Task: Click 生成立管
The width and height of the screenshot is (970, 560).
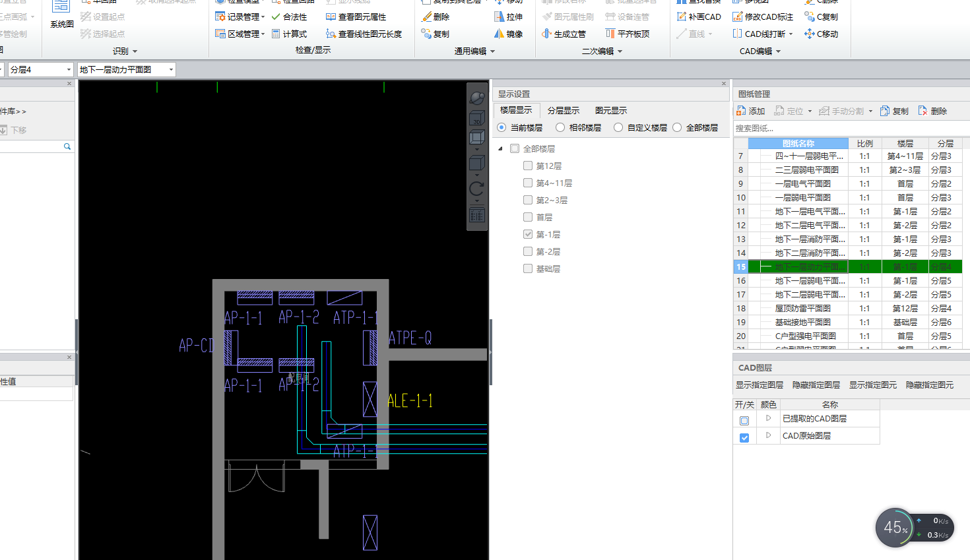Action: click(564, 34)
